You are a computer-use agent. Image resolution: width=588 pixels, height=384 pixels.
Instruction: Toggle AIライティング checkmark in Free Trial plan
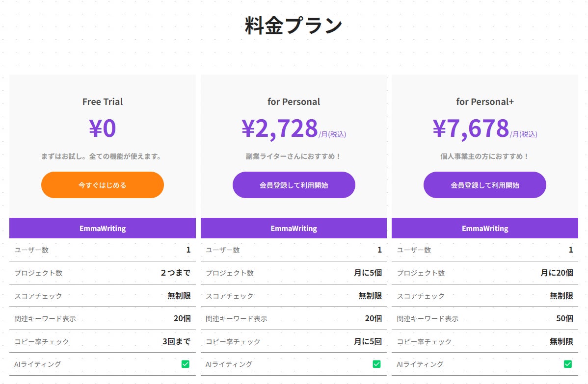[185, 364]
